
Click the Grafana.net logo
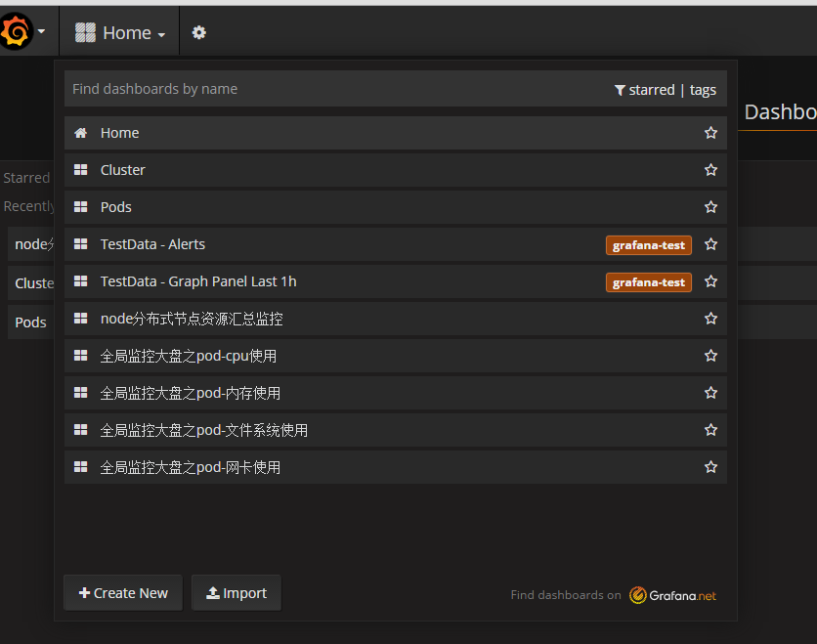pos(673,594)
